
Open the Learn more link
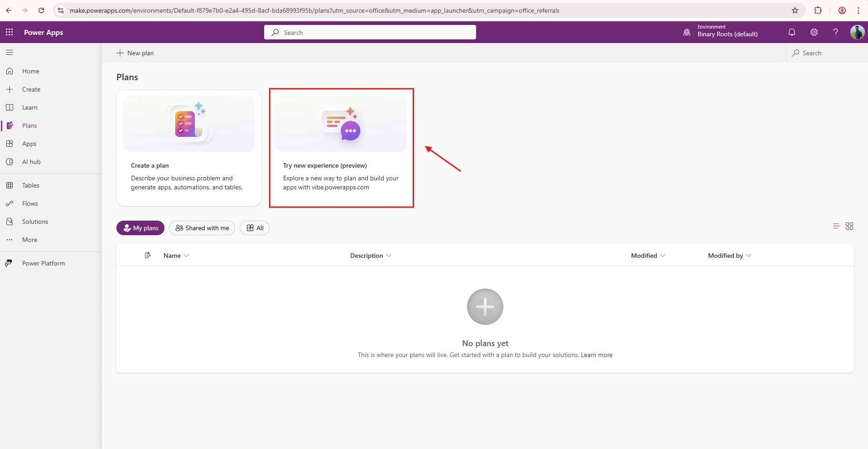[597, 355]
